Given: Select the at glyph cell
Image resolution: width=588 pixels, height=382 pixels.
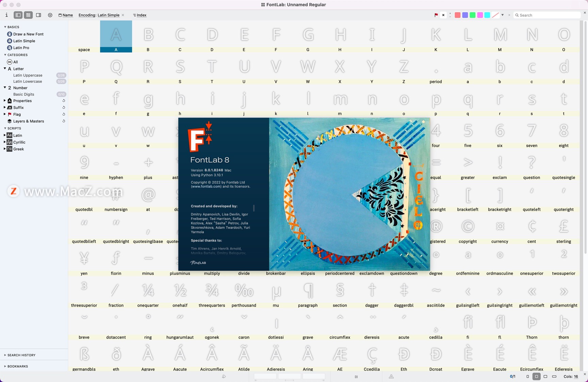Looking at the screenshot, I should (148, 196).
